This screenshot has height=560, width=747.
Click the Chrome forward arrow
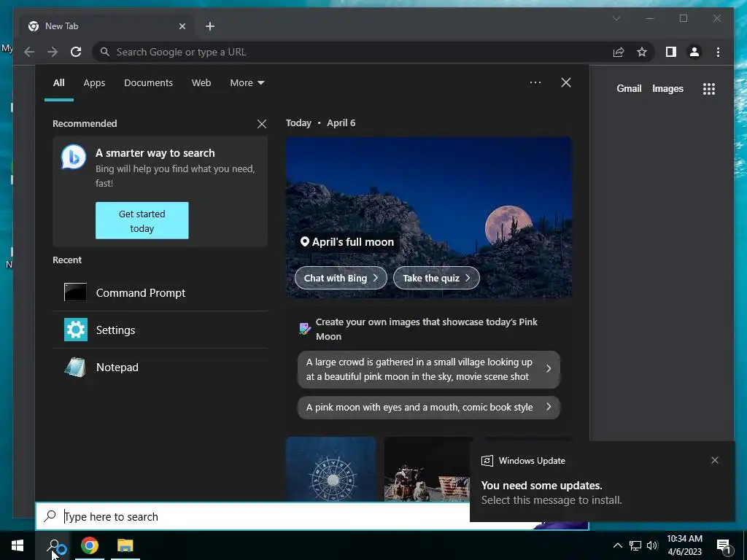[x=53, y=52]
